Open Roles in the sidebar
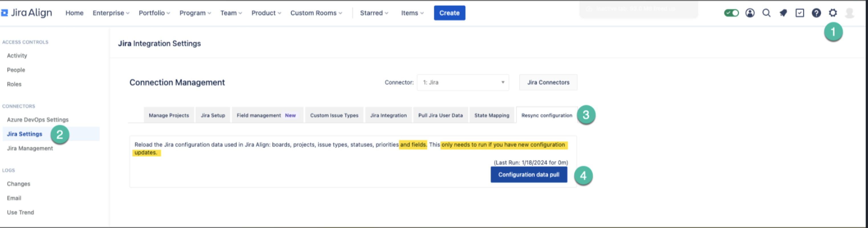 coord(14,84)
